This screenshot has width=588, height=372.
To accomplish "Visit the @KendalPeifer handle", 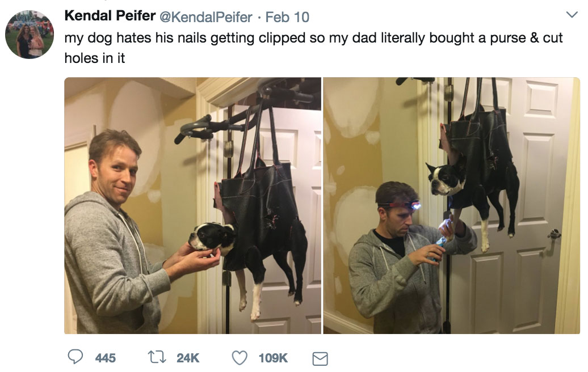I will point(206,17).
